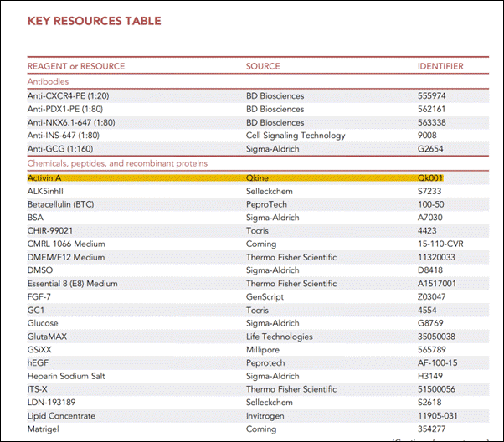This screenshot has width=504, height=442.
Task: Click the AF-100-15 identifier
Action: pos(438,363)
